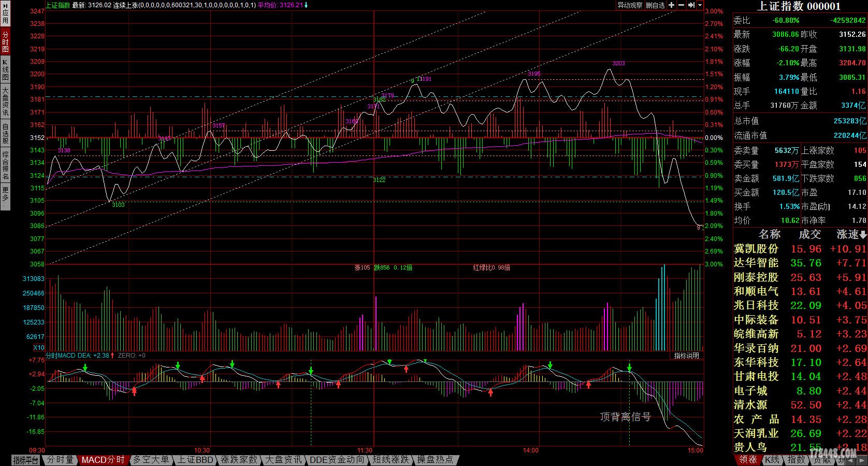Click the 顶背离信号 label in MACD panel
This screenshot has width=868, height=466.
click(x=625, y=417)
